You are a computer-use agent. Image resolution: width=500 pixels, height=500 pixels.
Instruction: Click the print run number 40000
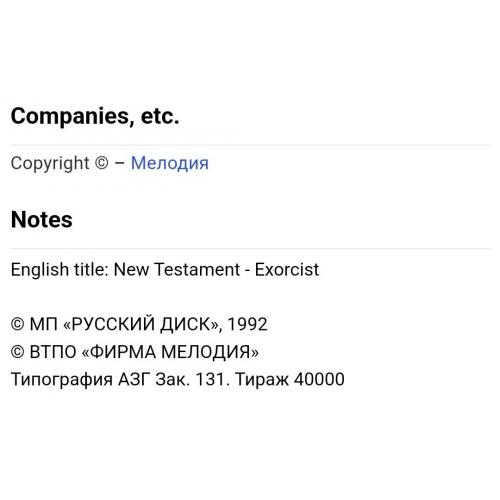[319, 379]
